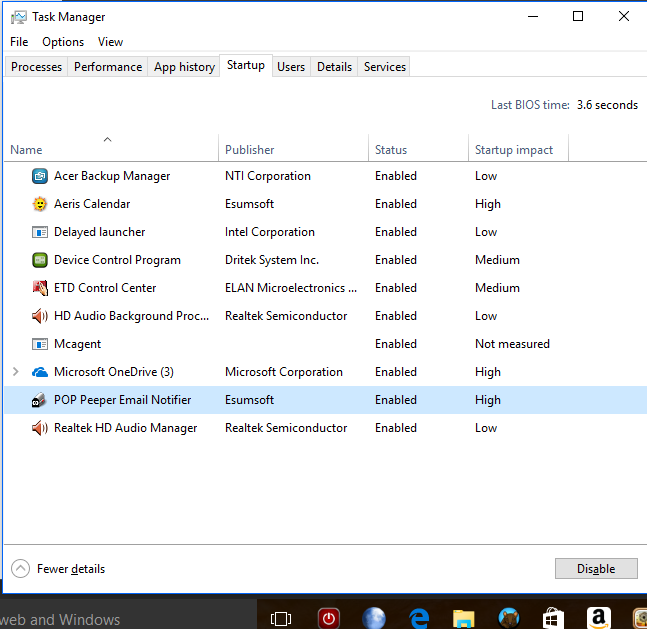This screenshot has width=647, height=629.
Task: Click the Intel Corporation publisher cell
Action: click(x=269, y=232)
